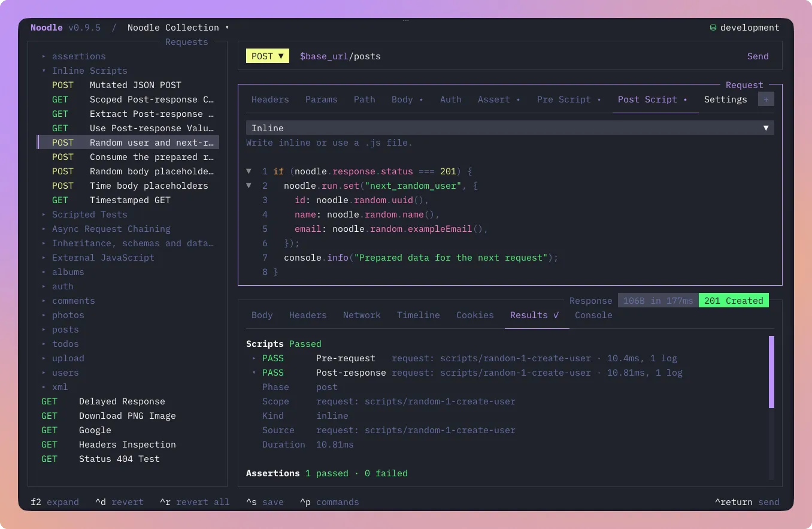Open the Inline script source dropdown
Screen dimensions: 812x529
click(x=510, y=128)
